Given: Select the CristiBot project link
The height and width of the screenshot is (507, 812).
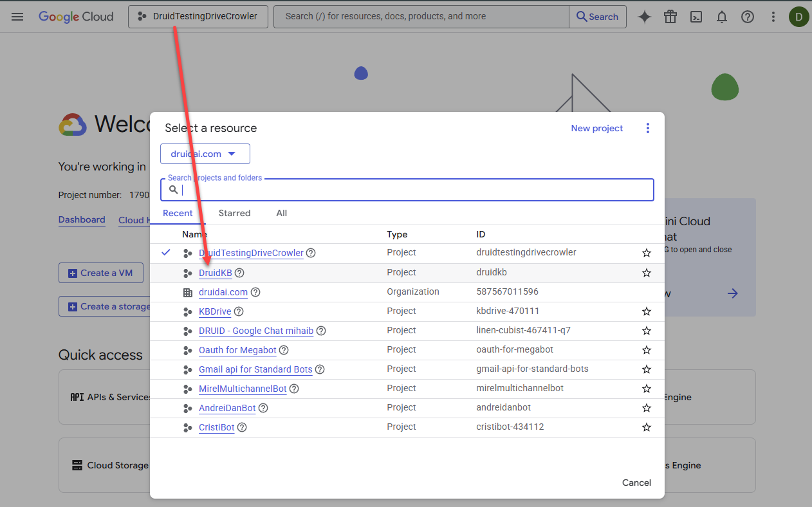Looking at the screenshot, I should coord(217,427).
